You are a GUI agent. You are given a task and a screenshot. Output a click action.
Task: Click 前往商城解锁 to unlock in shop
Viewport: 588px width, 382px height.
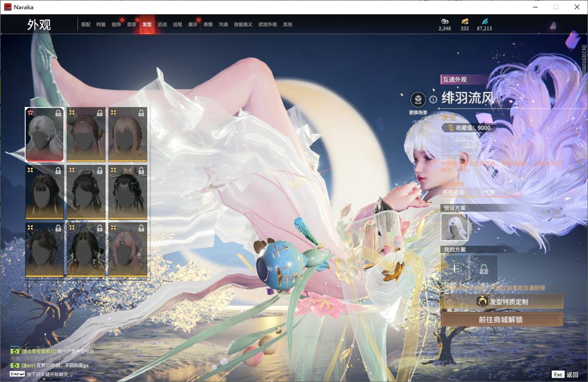click(x=502, y=320)
